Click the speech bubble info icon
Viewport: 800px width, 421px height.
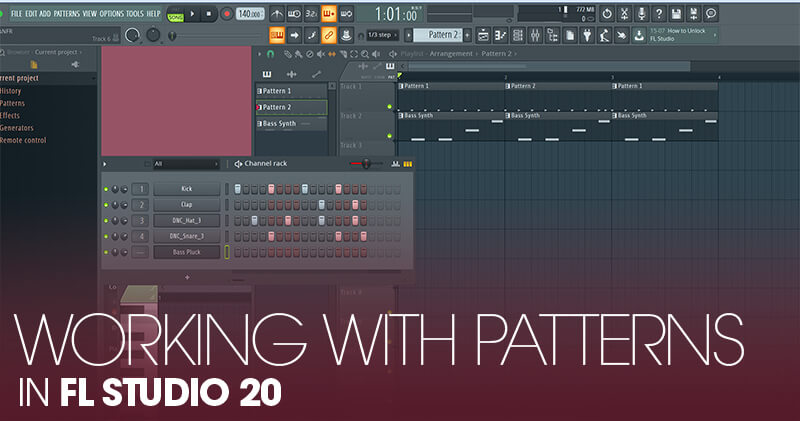point(711,14)
